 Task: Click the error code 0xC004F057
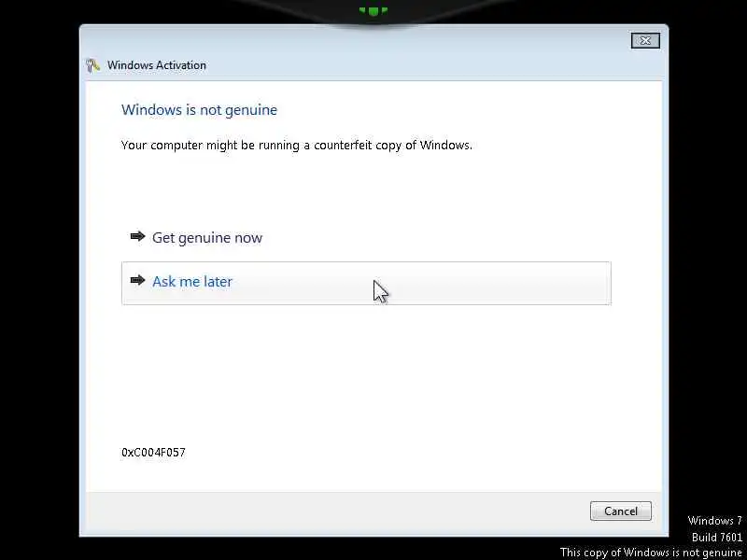153,453
